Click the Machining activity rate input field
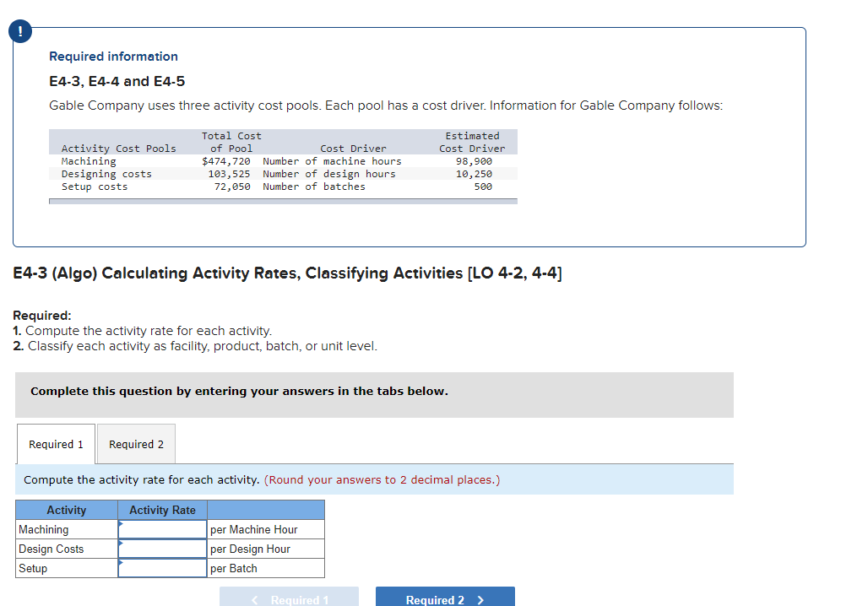The image size is (868, 606). tap(162, 529)
